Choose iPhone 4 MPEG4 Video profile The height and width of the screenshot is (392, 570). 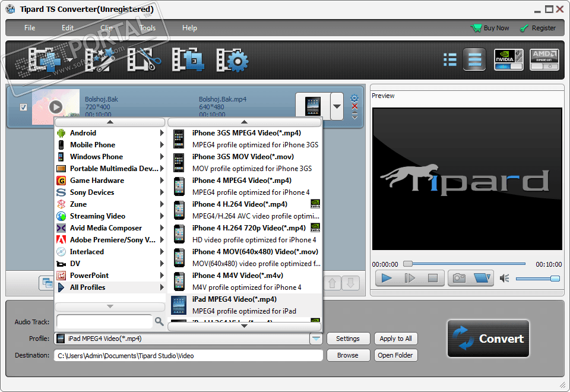(x=245, y=186)
